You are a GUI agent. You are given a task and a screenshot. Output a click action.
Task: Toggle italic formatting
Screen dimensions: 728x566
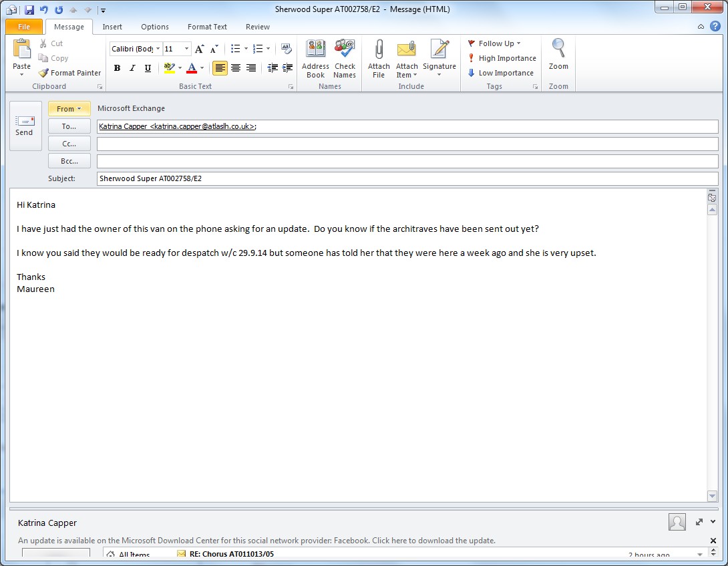132,68
